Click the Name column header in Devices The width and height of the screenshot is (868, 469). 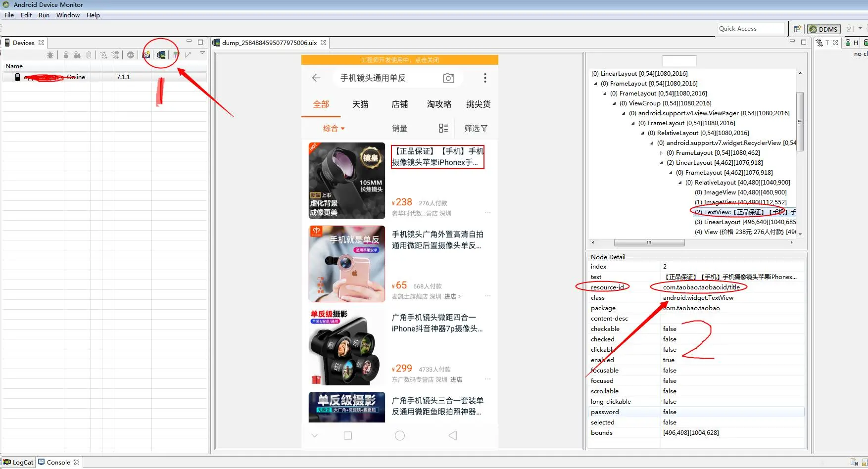click(x=14, y=66)
